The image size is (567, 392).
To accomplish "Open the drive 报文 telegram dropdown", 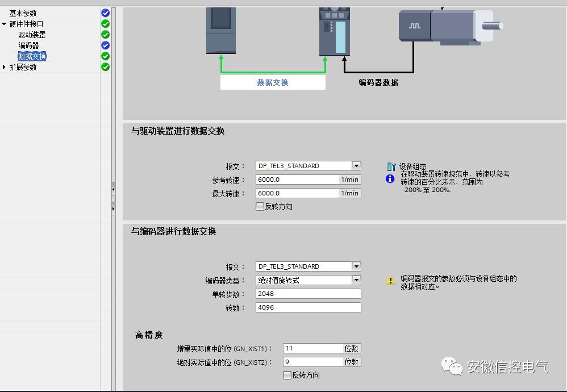I will point(356,166).
